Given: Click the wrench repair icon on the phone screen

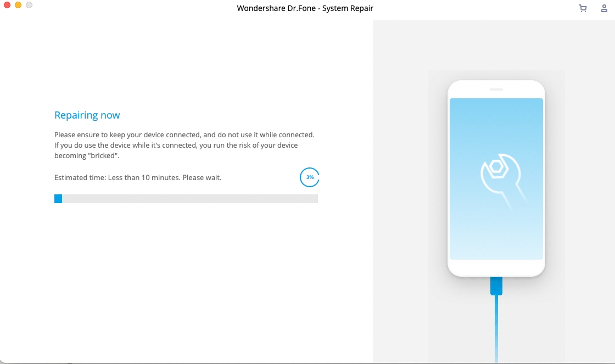Looking at the screenshot, I should coord(496,176).
